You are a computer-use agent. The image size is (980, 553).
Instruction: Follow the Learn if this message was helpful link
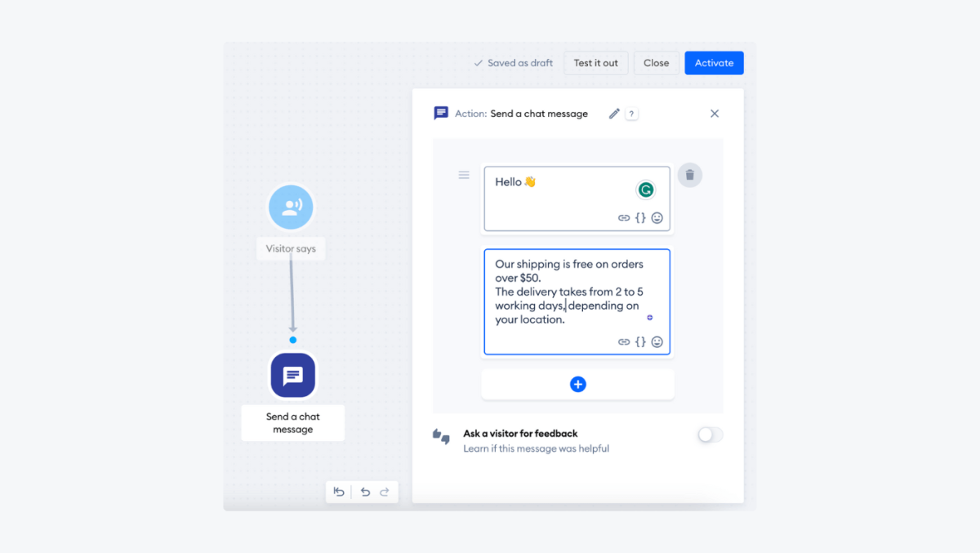[x=537, y=448]
